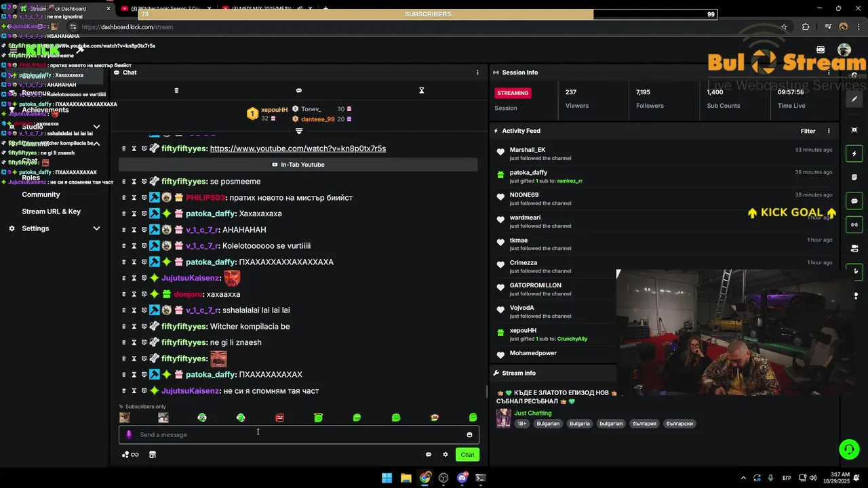
Task: Select the red angry face emote
Action: pos(279,418)
